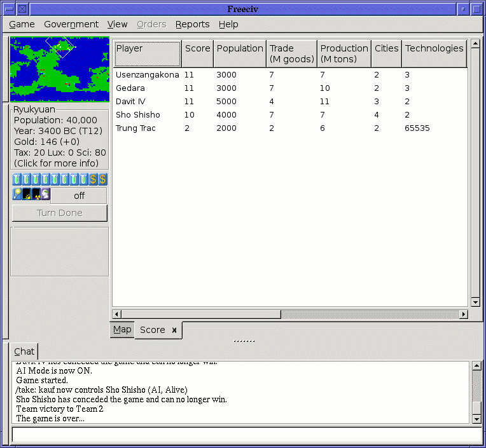Click score table scroll right arrow
This screenshot has width=486, height=448.
click(463, 315)
